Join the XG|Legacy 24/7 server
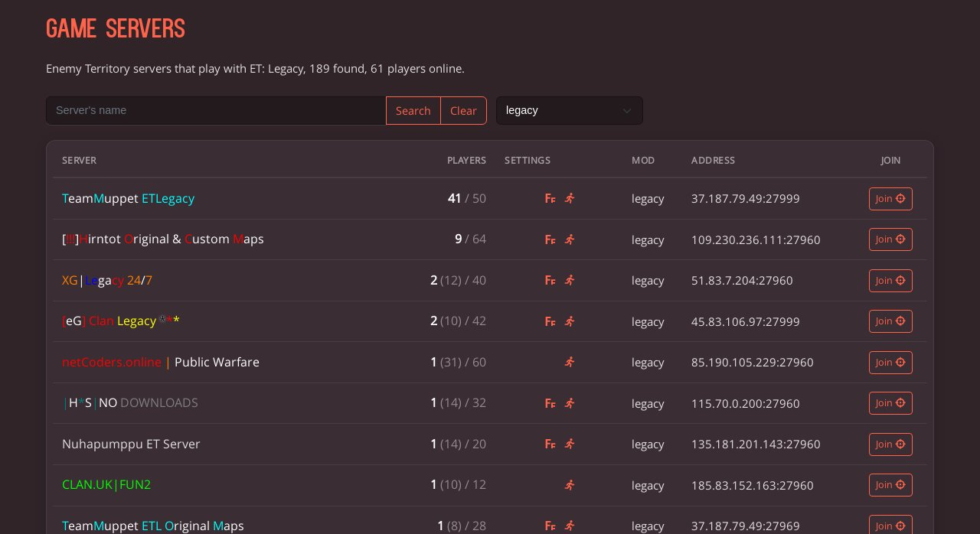Screen dimensions: 980x534 pos(890,281)
